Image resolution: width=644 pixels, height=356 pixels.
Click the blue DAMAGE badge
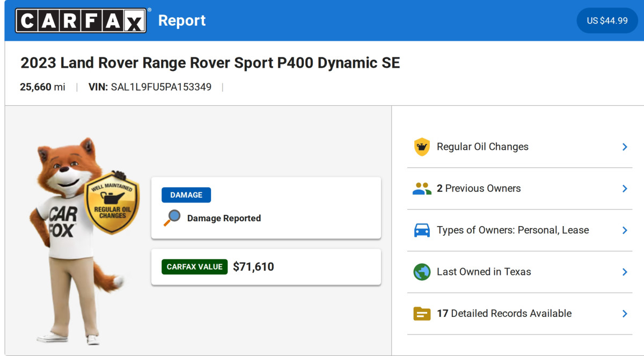click(186, 195)
